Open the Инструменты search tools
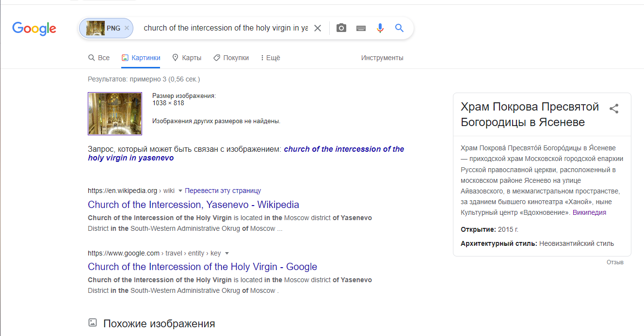The image size is (644, 336). [382, 58]
